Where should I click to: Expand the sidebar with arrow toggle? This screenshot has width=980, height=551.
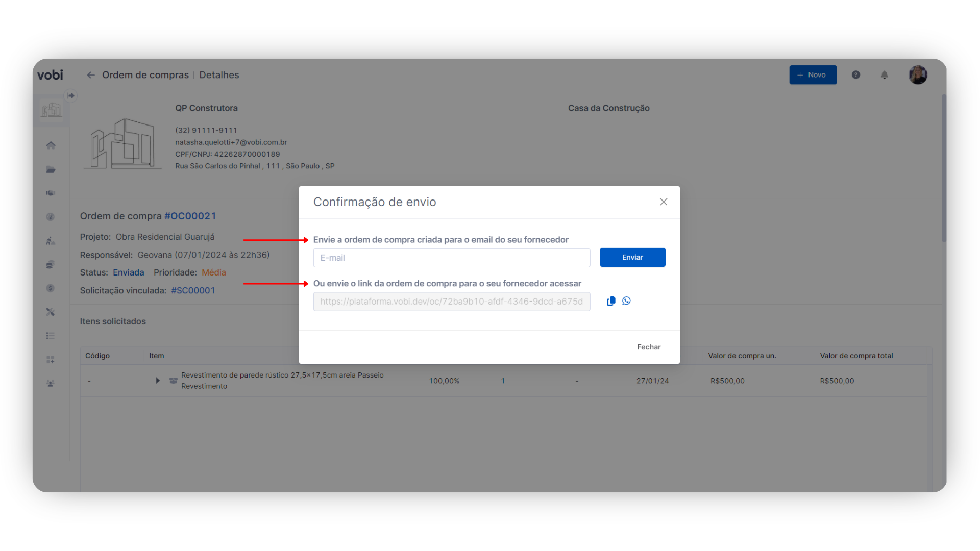point(71,95)
